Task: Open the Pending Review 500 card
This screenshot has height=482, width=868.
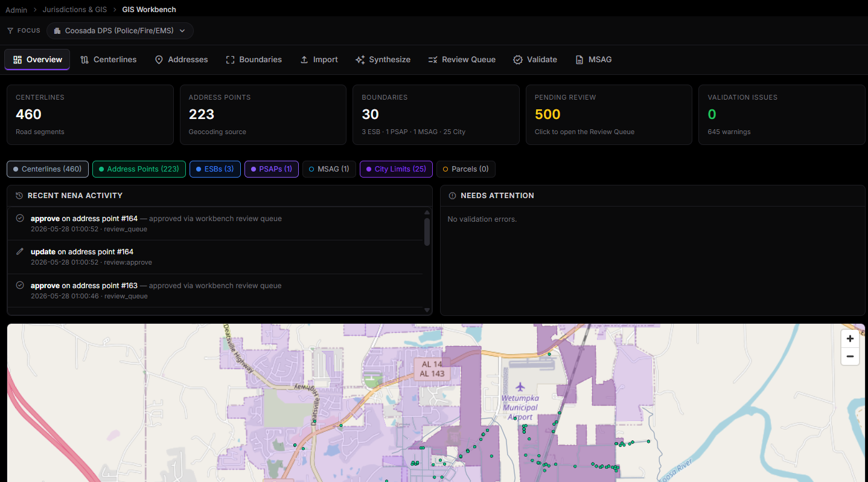Action: (x=608, y=115)
